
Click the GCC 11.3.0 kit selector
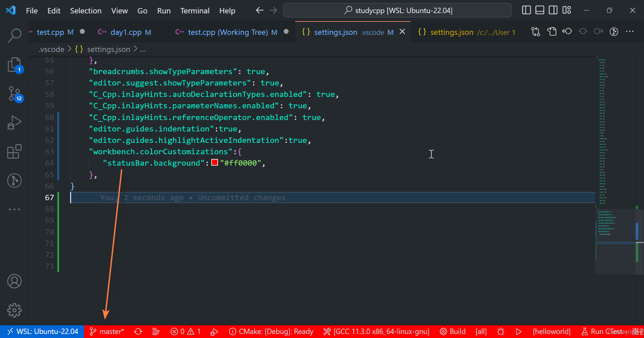376,332
